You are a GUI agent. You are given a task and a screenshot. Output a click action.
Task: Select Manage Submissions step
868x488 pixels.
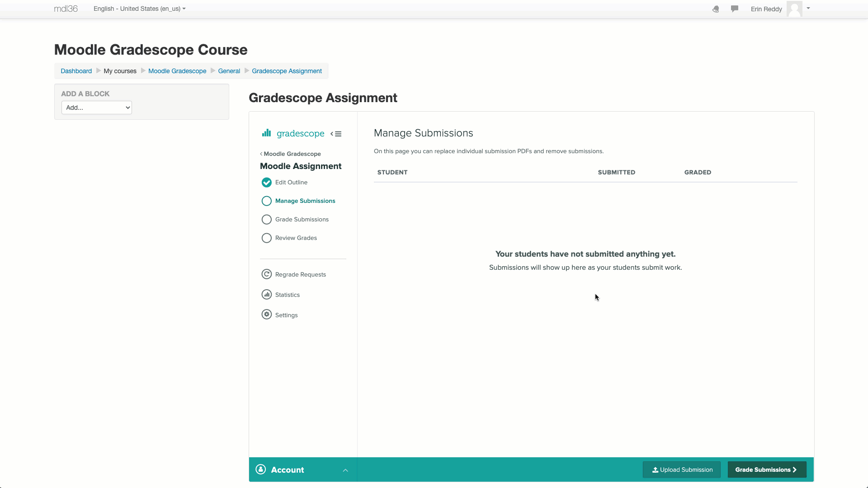point(305,201)
